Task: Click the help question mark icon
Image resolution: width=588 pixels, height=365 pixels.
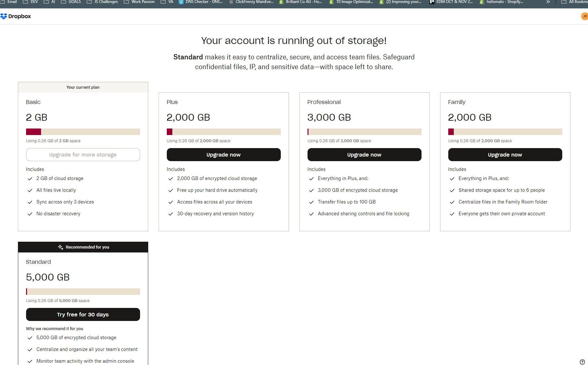Action: click(x=582, y=362)
